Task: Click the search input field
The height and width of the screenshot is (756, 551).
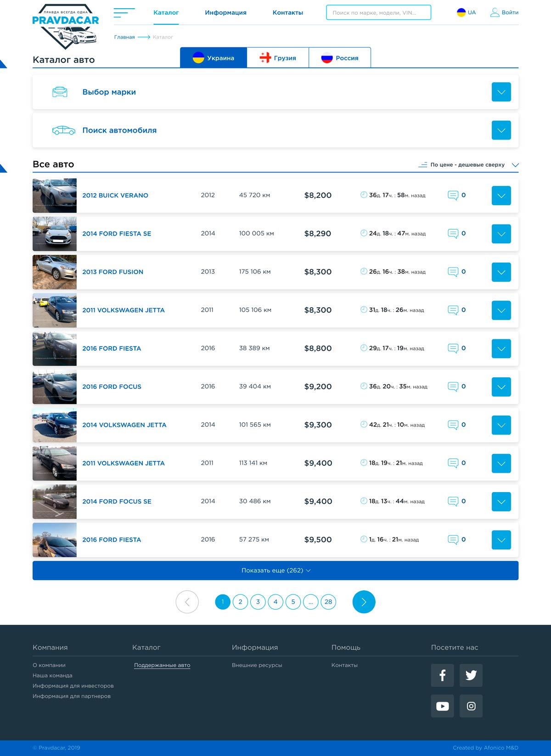Action: pos(378,12)
